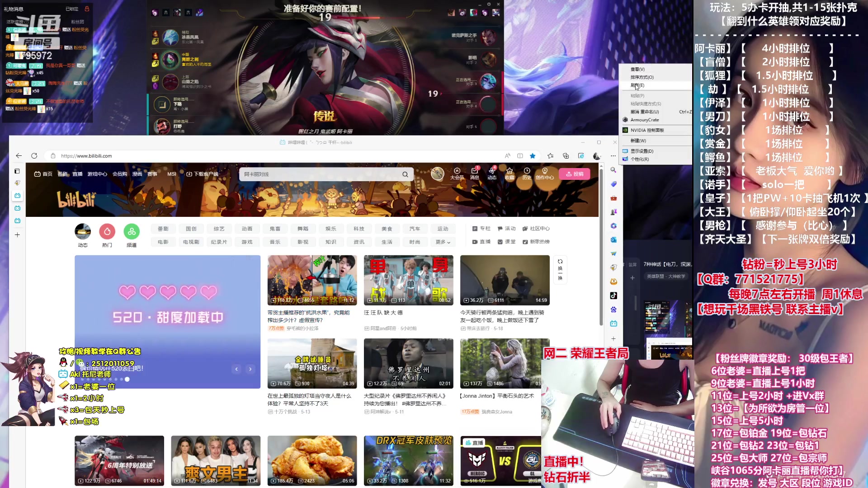
Task: Click the TikTok icon in Edge sidebar
Action: tap(613, 296)
